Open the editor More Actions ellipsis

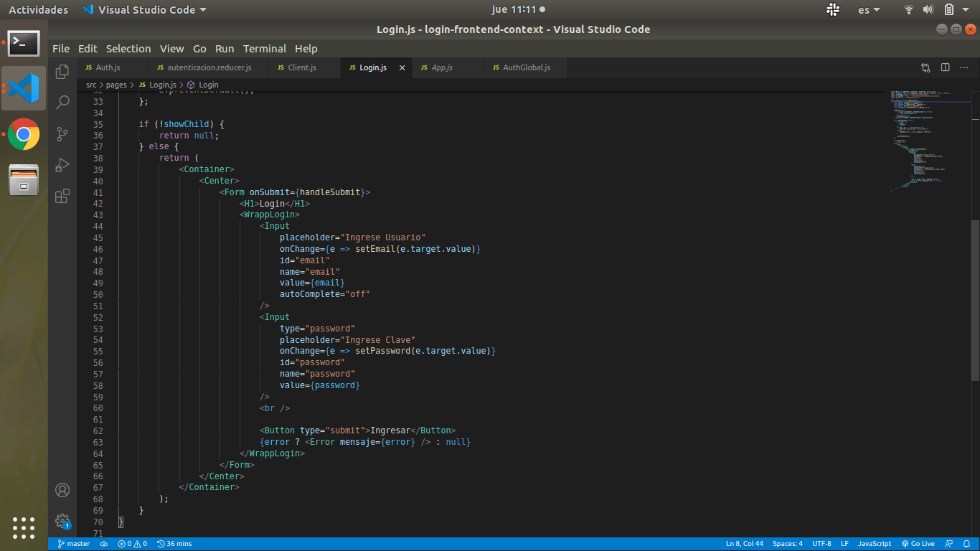(x=963, y=67)
